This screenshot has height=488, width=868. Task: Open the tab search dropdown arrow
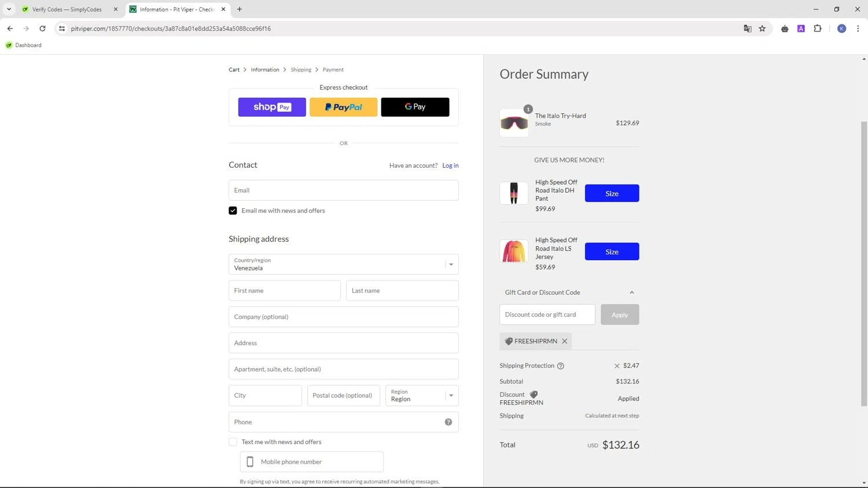(x=9, y=9)
